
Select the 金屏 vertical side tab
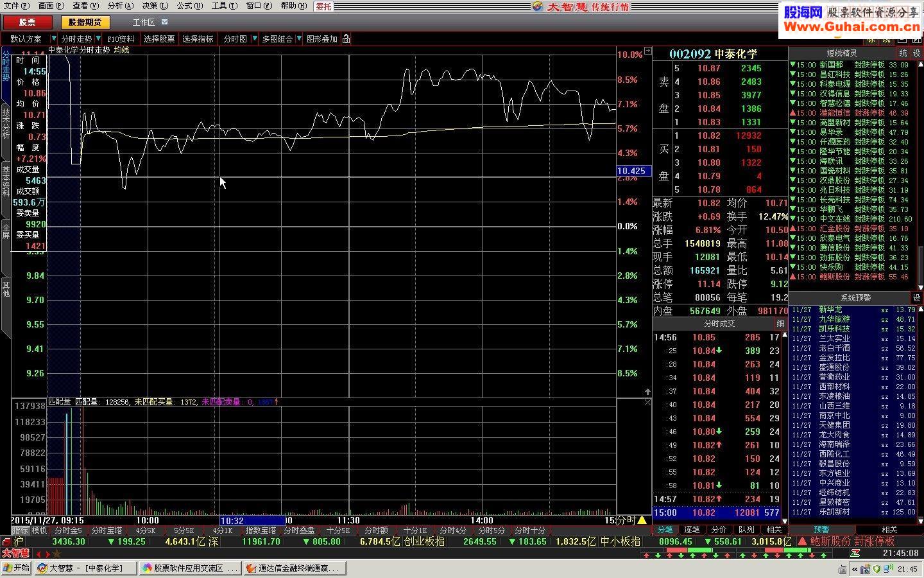point(6,232)
